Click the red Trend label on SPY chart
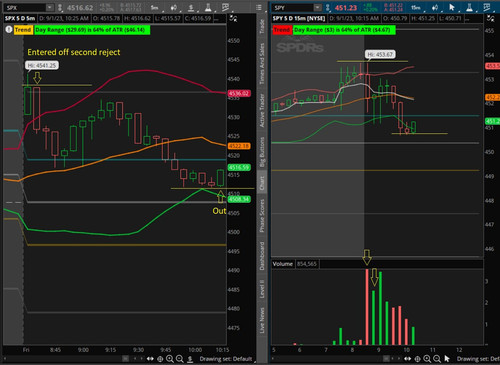Viewport: 500px width, 365px height. (x=282, y=30)
